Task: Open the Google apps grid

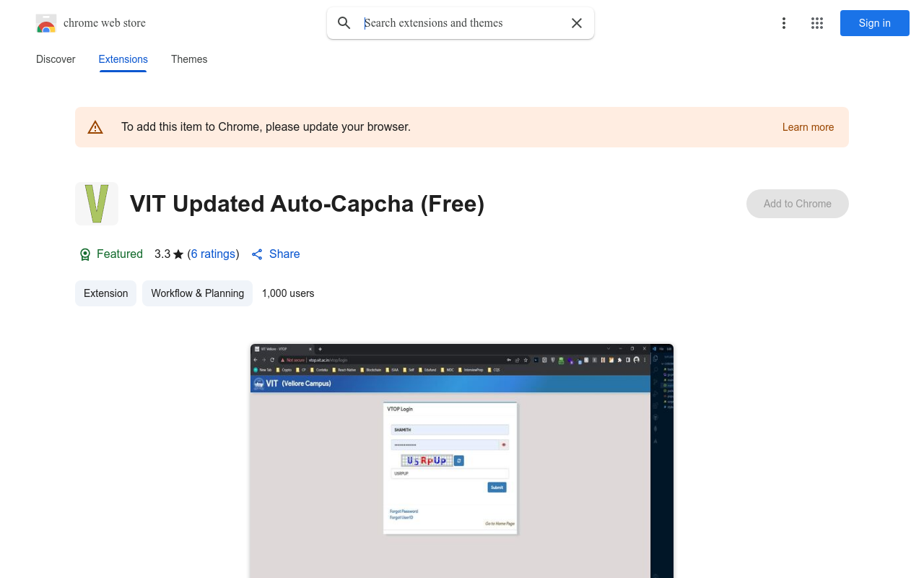Action: pyautogui.click(x=817, y=23)
